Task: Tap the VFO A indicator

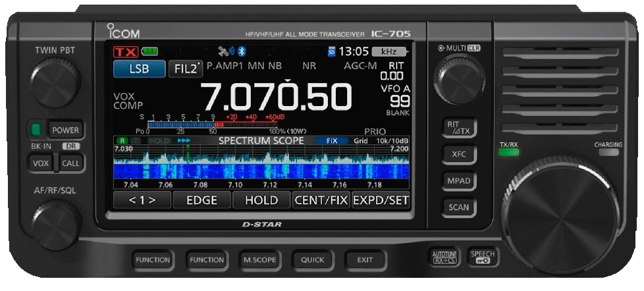Action: click(x=396, y=89)
